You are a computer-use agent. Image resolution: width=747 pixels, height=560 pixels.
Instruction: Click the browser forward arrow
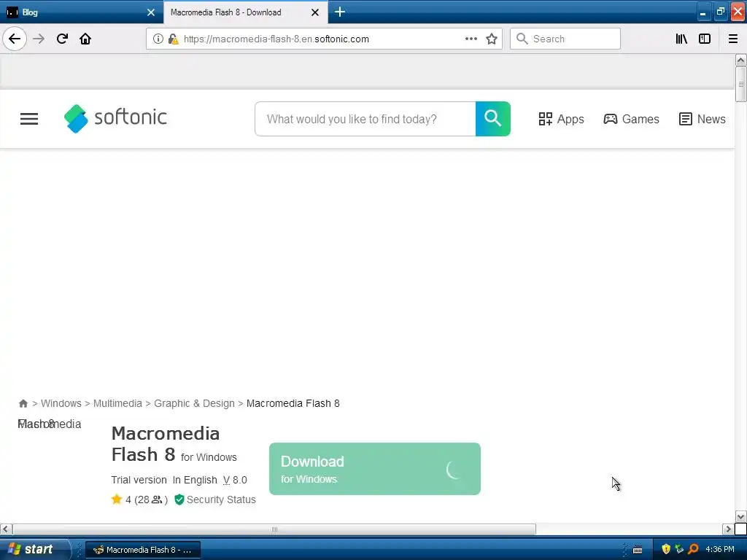point(39,39)
